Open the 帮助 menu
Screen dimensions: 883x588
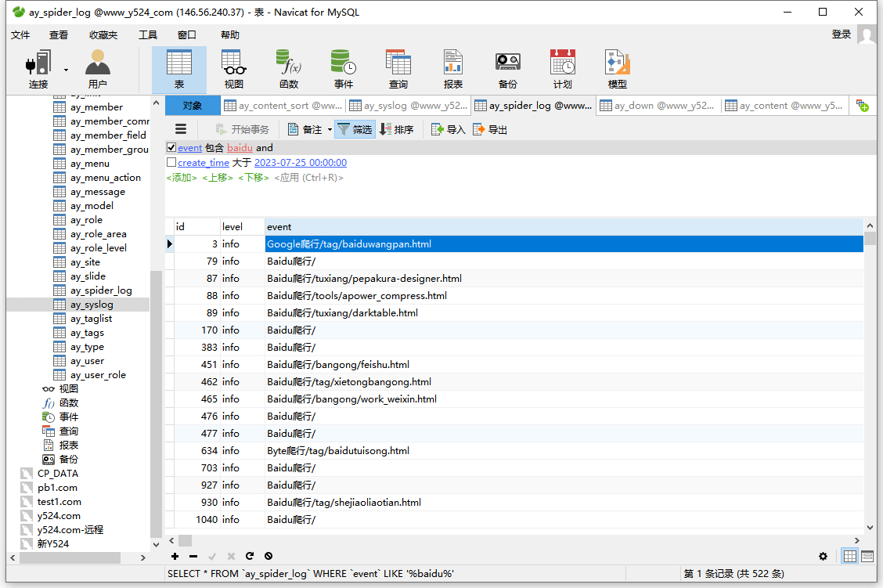(x=230, y=35)
